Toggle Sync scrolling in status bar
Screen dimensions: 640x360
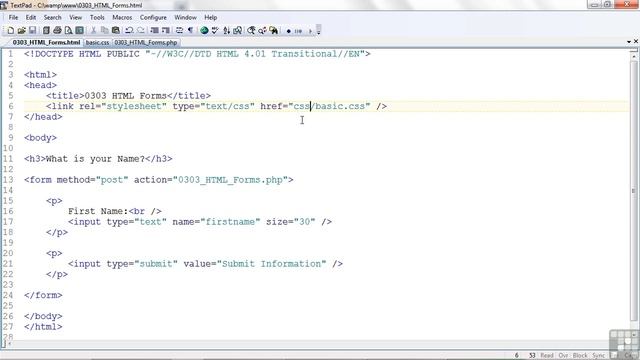coord(599,356)
